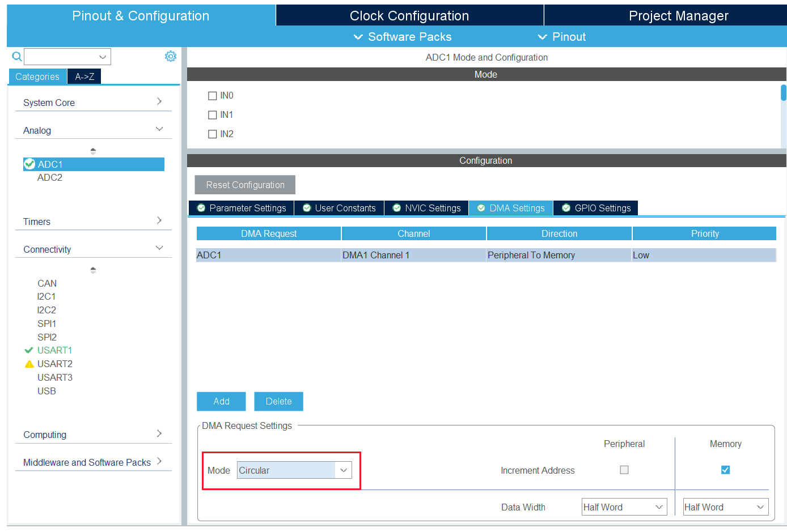787x532 pixels.
Task: Select I2C1 peripheral
Action: point(46,296)
